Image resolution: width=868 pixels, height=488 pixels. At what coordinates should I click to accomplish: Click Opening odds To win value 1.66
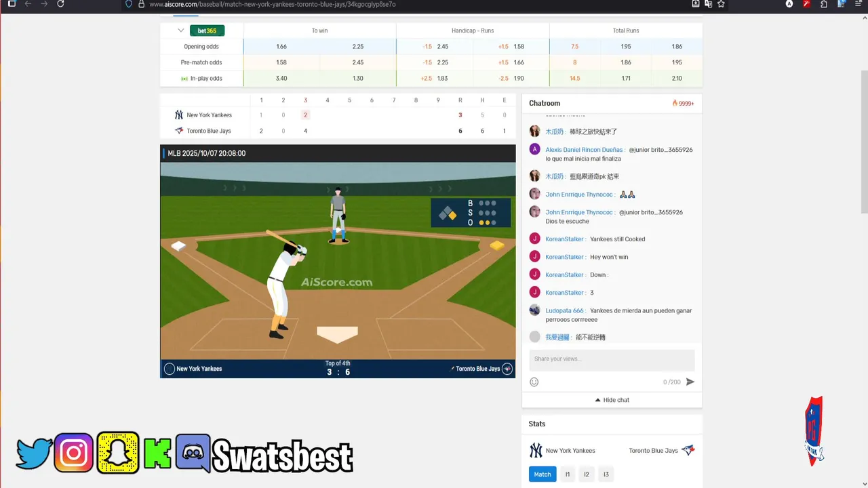281,47
